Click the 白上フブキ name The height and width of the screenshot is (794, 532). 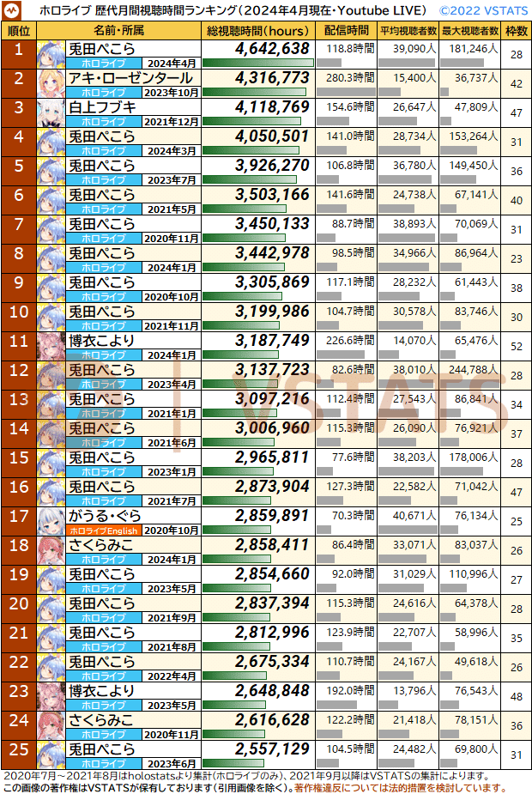102,107
